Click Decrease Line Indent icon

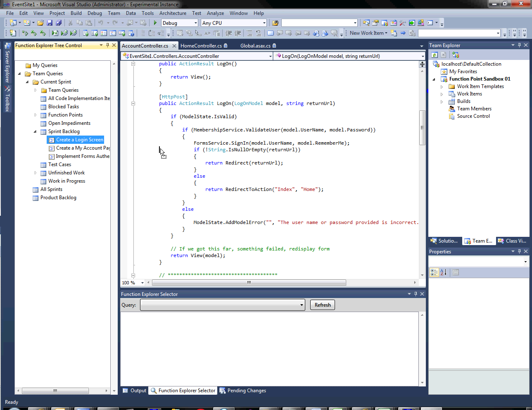click(229, 33)
